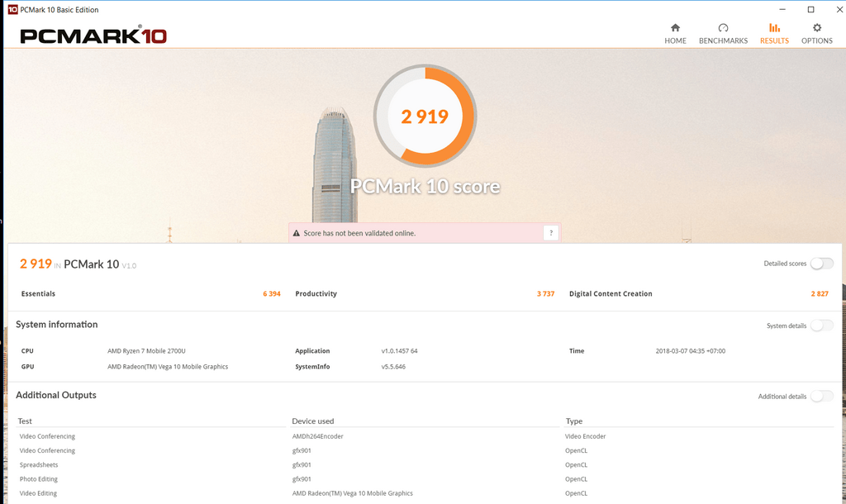Click 'Score has not been validated online' message
This screenshot has width=846, height=504.
(359, 233)
